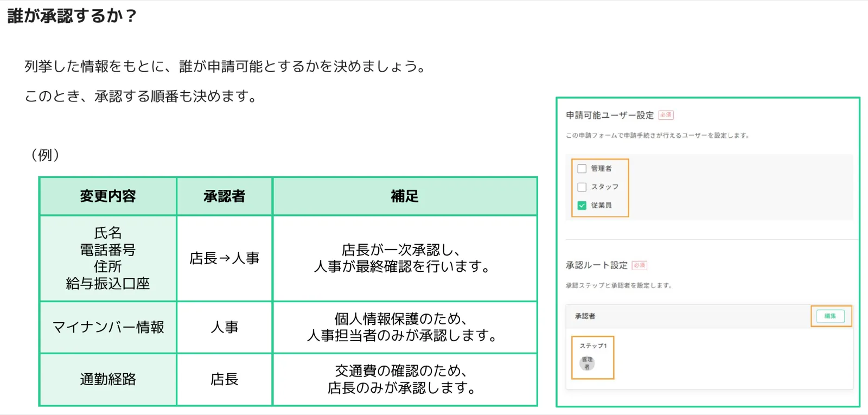Click the マイナンバー情報 table cell
This screenshot has width=868, height=415.
(x=108, y=327)
